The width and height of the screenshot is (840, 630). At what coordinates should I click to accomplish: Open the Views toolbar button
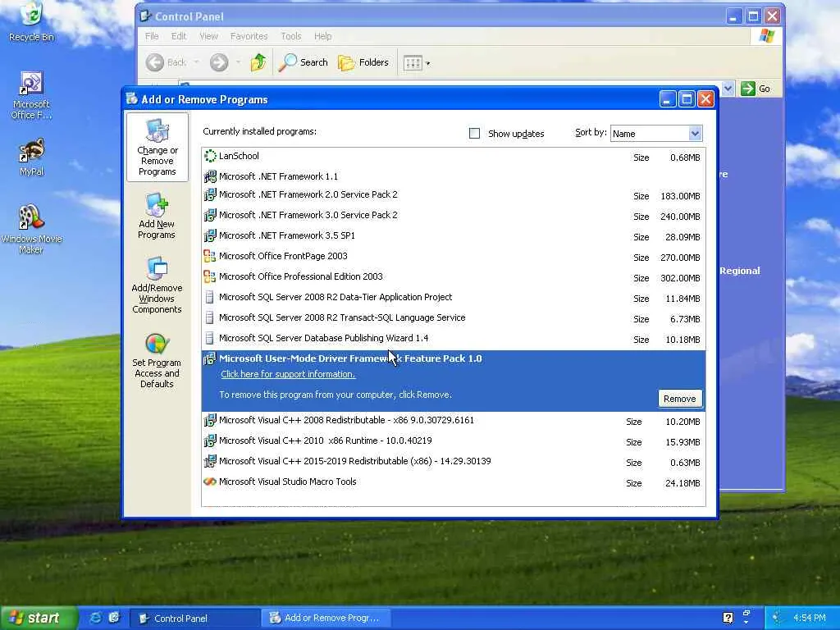coord(417,63)
